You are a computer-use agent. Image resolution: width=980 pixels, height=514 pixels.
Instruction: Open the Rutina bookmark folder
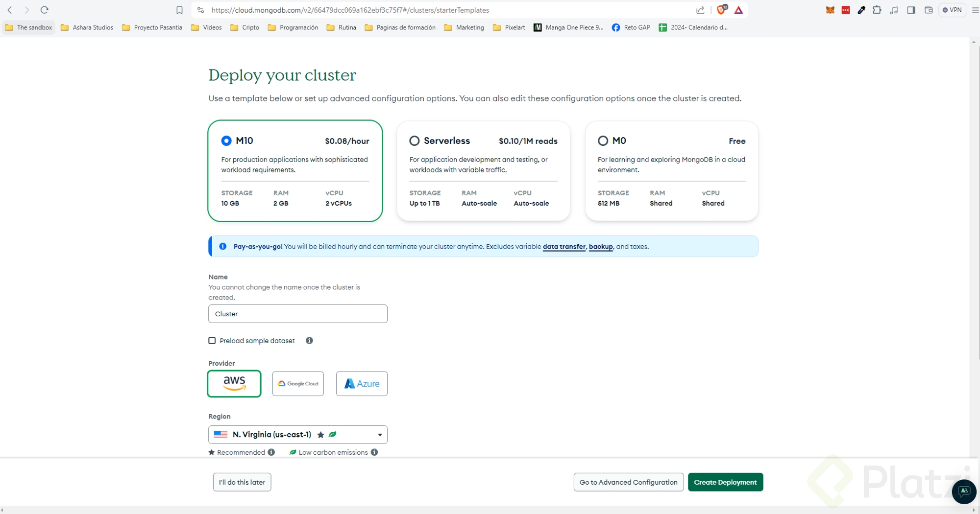coord(341,27)
